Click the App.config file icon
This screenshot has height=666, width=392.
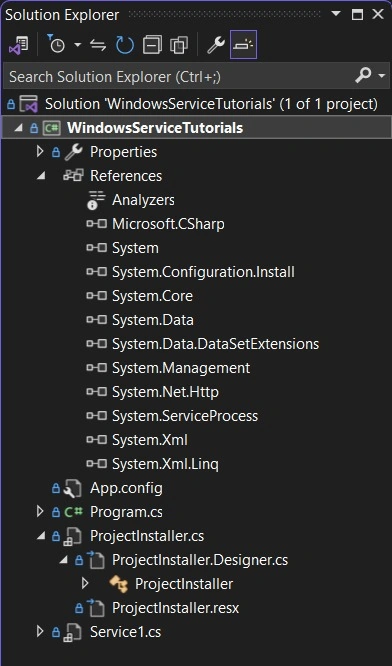(73, 488)
